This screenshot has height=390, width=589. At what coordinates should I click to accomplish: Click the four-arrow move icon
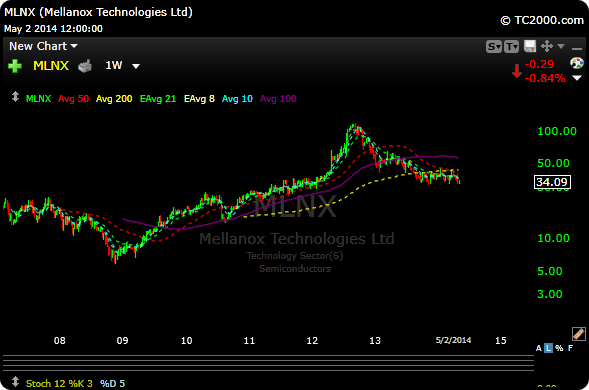click(x=547, y=46)
